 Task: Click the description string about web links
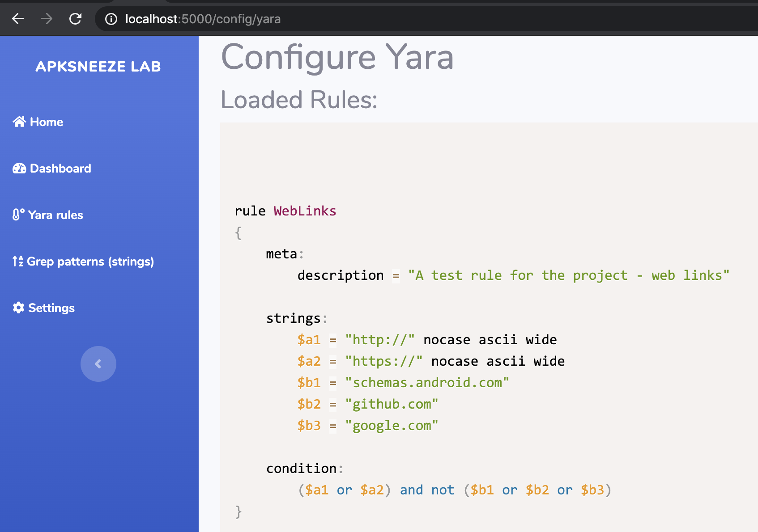pyautogui.click(x=569, y=275)
